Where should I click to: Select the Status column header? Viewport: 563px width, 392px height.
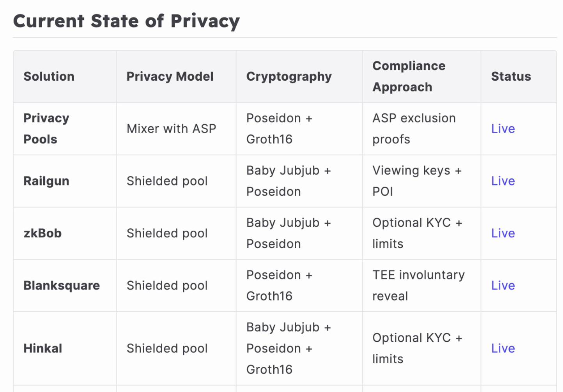pyautogui.click(x=511, y=76)
